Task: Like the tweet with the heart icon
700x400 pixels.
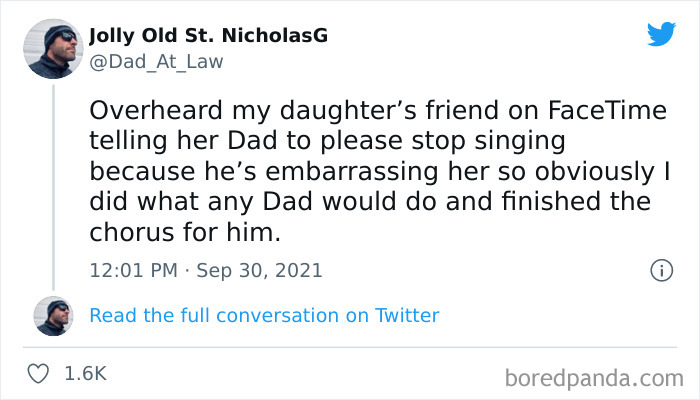Action: coord(39,374)
